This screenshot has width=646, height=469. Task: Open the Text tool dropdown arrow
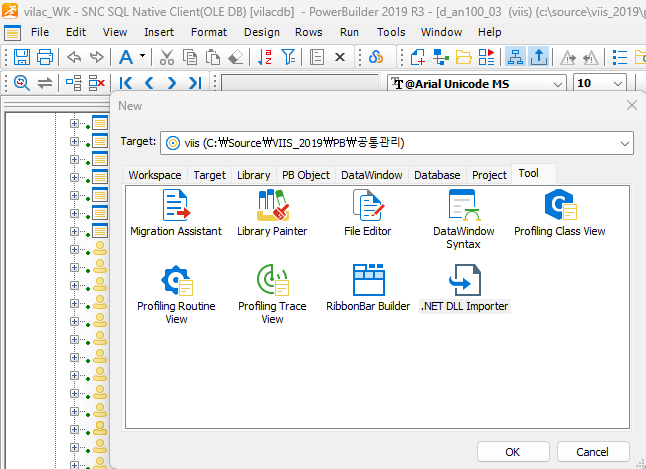pos(143,55)
